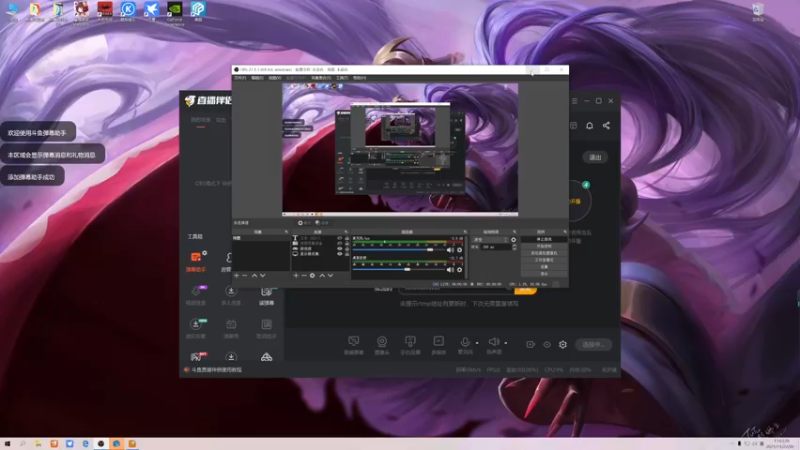Image resolution: width=800 pixels, height=450 pixels.
Task: Move source up in OBS sources panel
Action: pos(322,276)
